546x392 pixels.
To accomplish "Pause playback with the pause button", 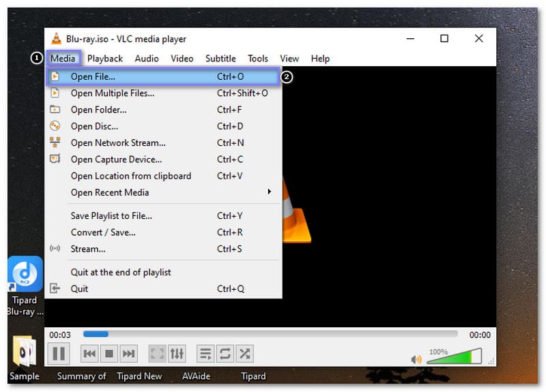I will [59, 354].
